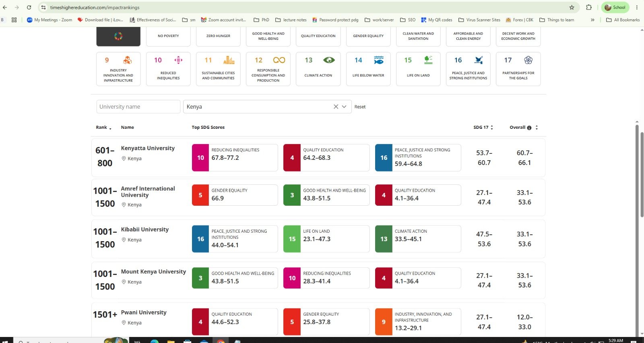Bookmark this page with the star icon
Screen dimensions: 644x343
[572, 7]
